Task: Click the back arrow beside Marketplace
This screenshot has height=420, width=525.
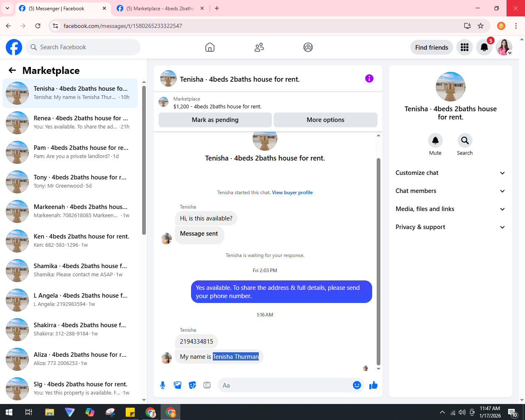Action: coord(12,70)
